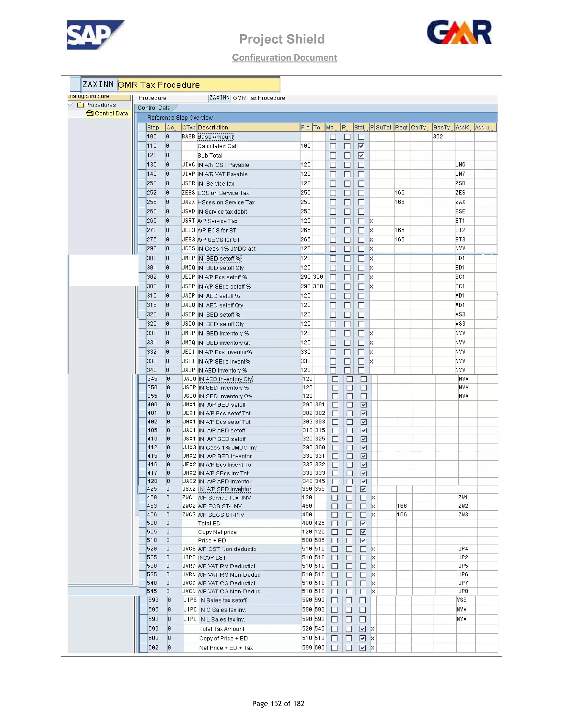Switch to the Control Data tab
Viewport: 563px width, 728px height.
(154, 108)
